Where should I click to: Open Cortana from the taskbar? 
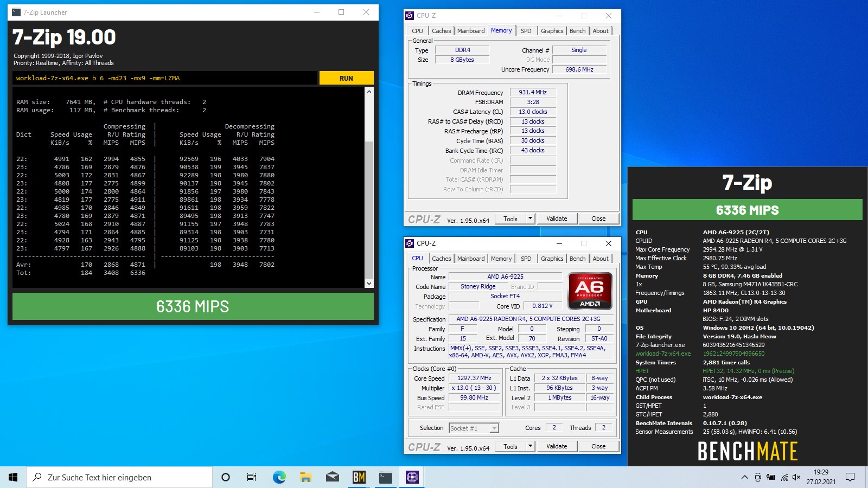point(226,477)
